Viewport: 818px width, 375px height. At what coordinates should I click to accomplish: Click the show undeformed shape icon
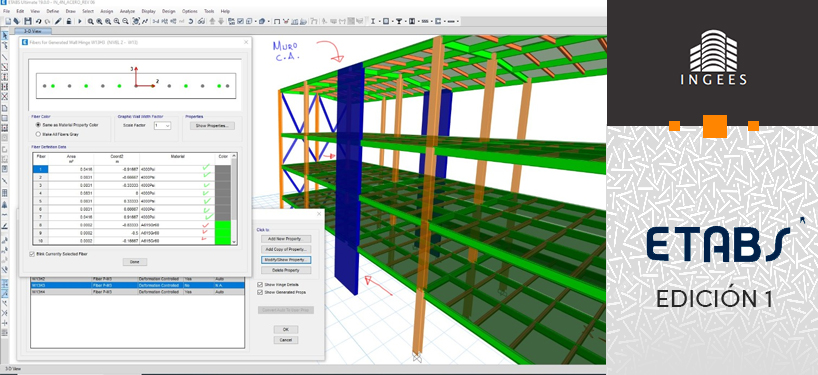pyautogui.click(x=277, y=21)
